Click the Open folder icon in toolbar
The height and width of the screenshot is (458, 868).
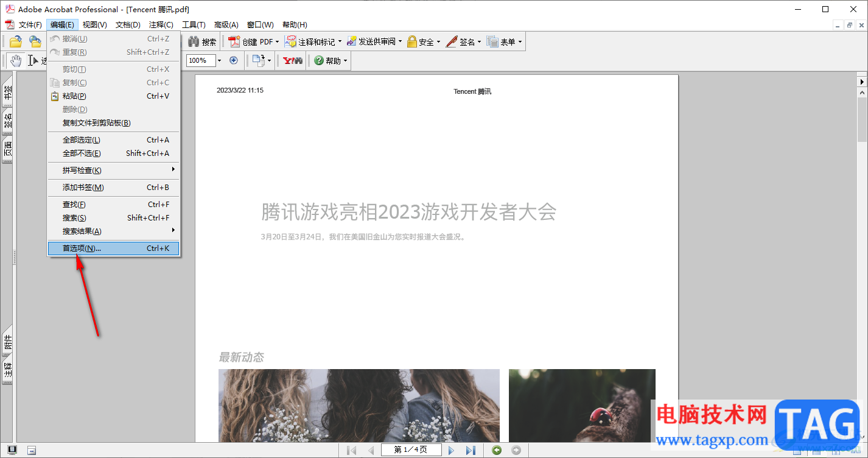click(x=15, y=42)
